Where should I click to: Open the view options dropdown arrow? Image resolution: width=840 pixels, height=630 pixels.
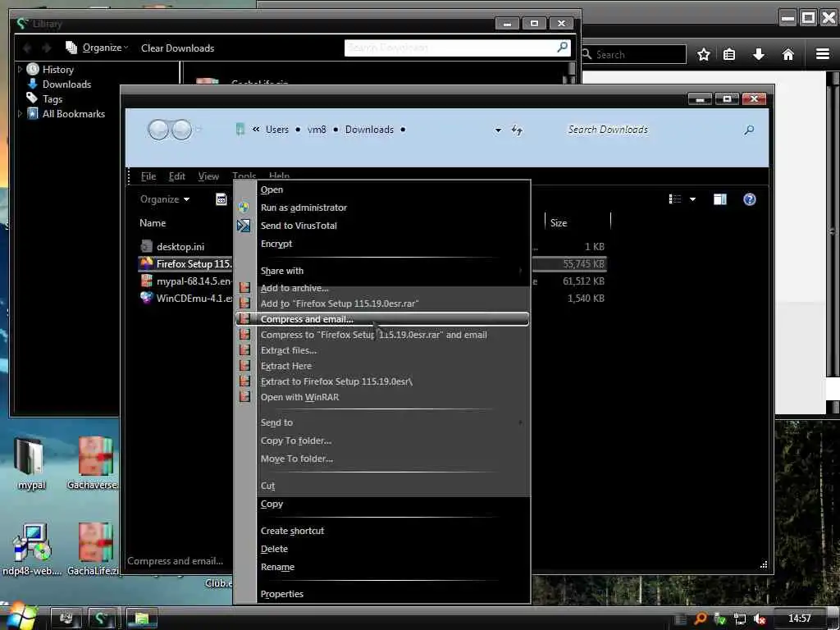pos(692,199)
